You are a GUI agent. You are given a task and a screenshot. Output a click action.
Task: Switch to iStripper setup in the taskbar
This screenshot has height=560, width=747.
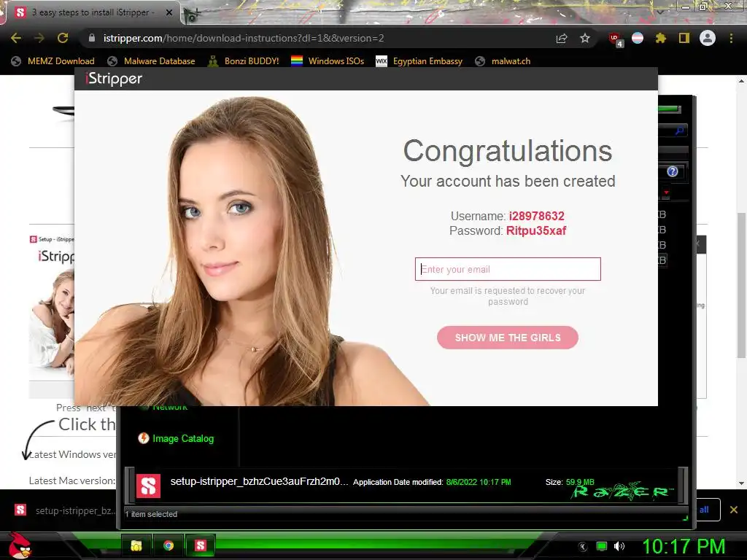coord(201,545)
